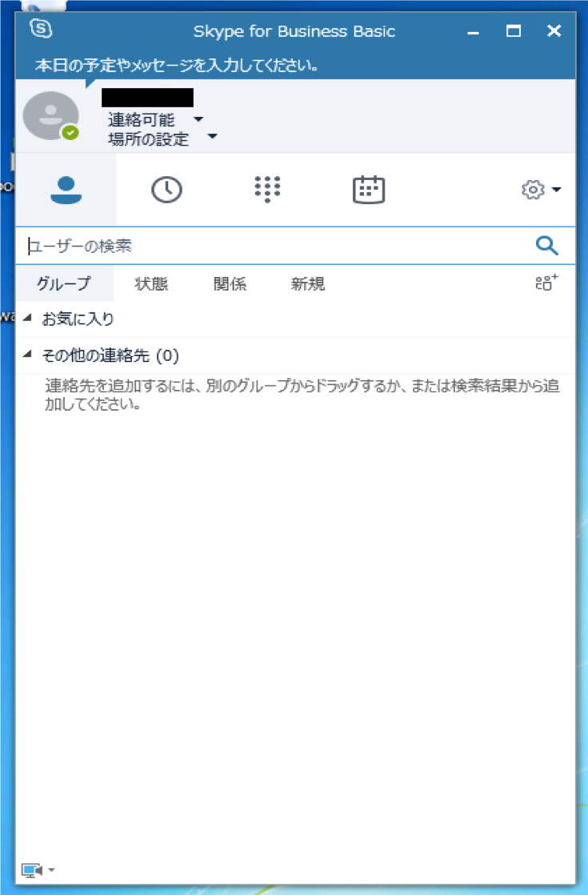Viewport: 588px width, 895px height.
Task: Open the 連絡可能 status dropdown
Action: point(198,119)
